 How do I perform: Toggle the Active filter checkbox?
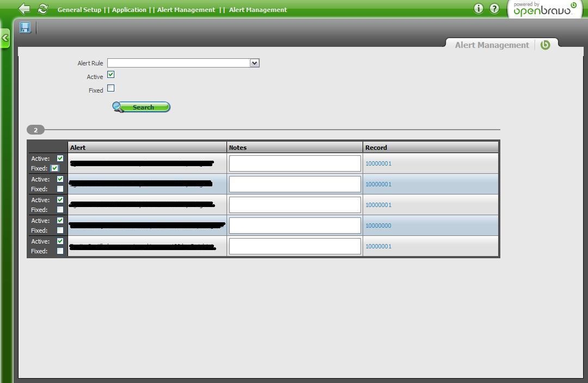point(111,74)
